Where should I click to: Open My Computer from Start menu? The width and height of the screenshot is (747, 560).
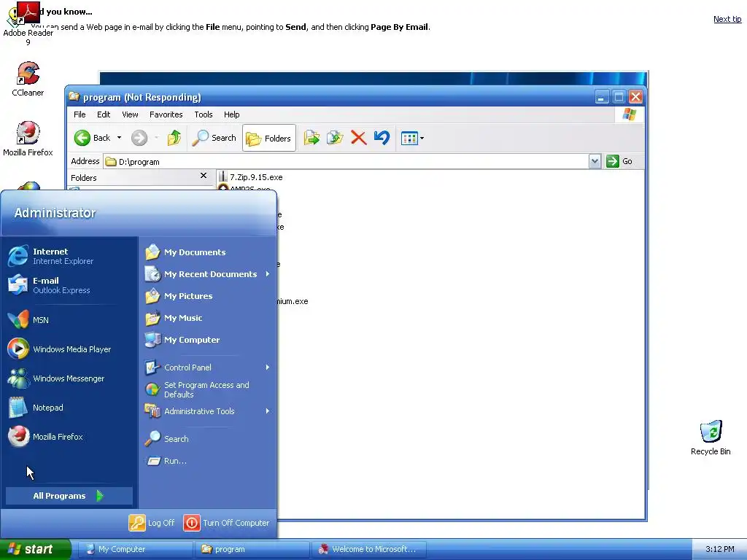[x=207, y=340]
